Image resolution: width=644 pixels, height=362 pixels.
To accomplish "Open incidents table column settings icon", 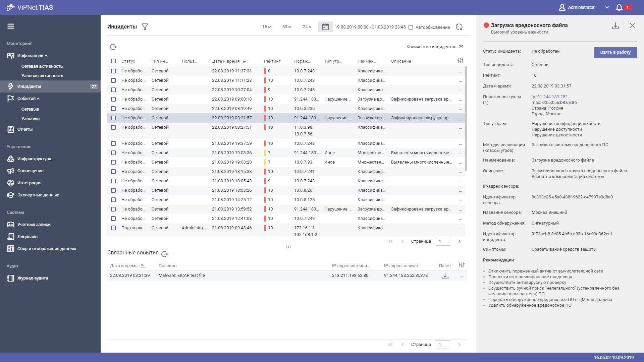I will 460,61.
